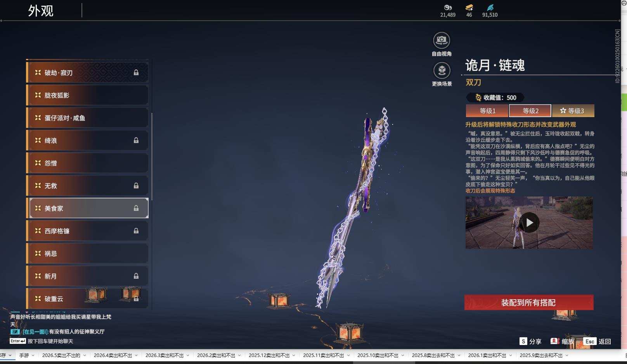The image size is (627, 364).
Task: Select the 怨憎 skin row
Action: [x=87, y=163]
